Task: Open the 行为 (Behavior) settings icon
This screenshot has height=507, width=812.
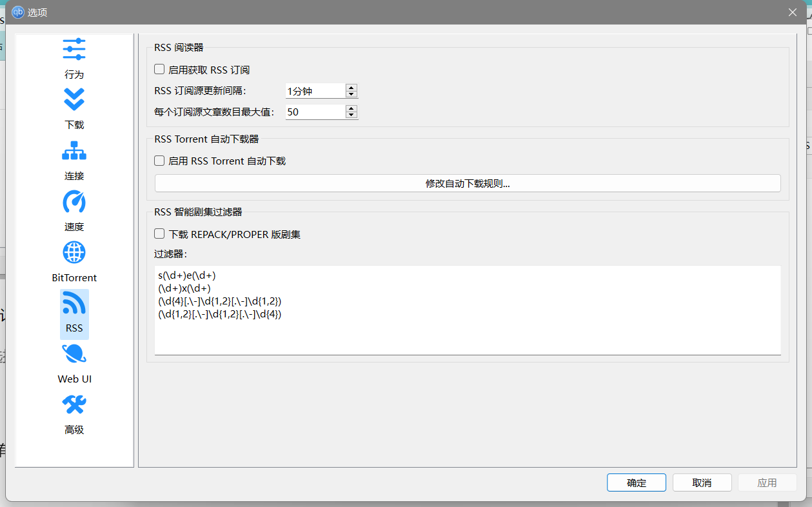Action: pyautogui.click(x=74, y=50)
